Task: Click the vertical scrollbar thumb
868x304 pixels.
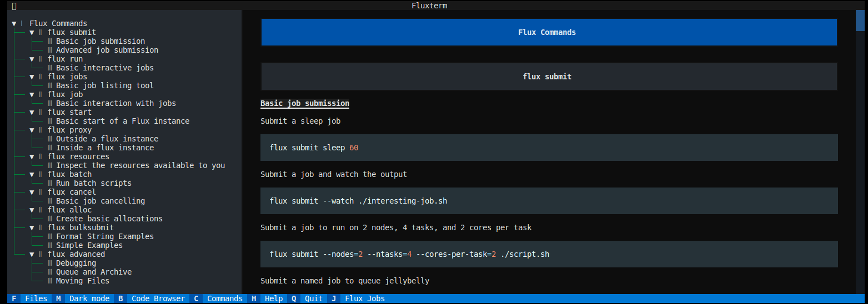Action: (x=860, y=21)
